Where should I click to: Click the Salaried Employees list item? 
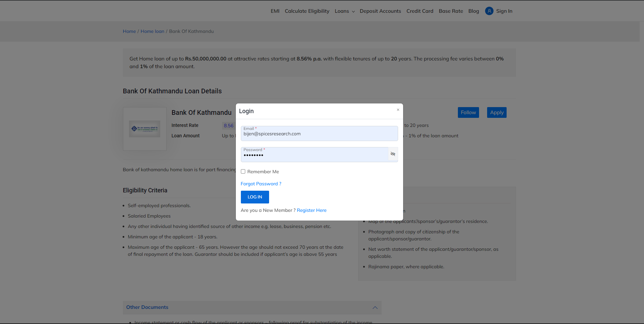[149, 216]
